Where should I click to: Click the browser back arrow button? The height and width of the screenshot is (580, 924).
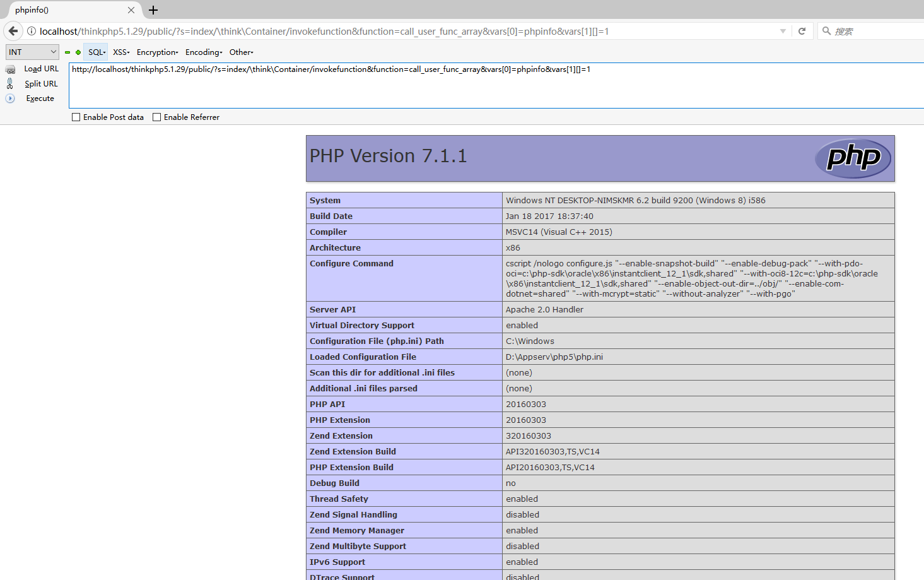click(x=13, y=31)
